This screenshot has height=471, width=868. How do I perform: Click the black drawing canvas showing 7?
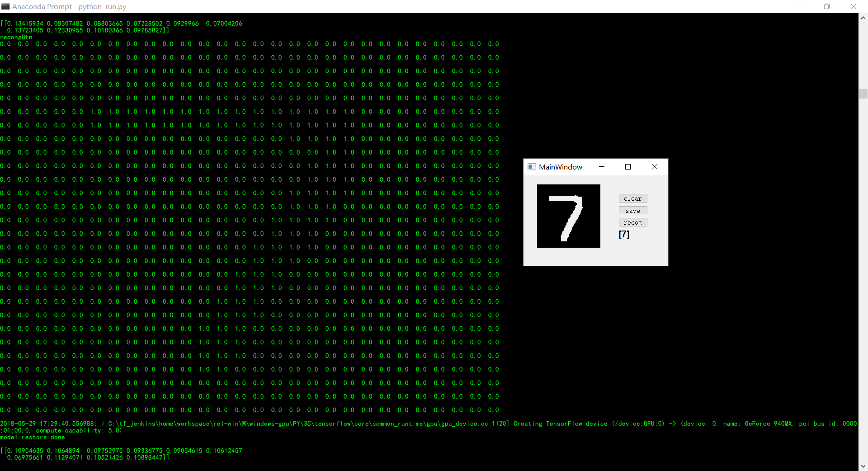(569, 216)
